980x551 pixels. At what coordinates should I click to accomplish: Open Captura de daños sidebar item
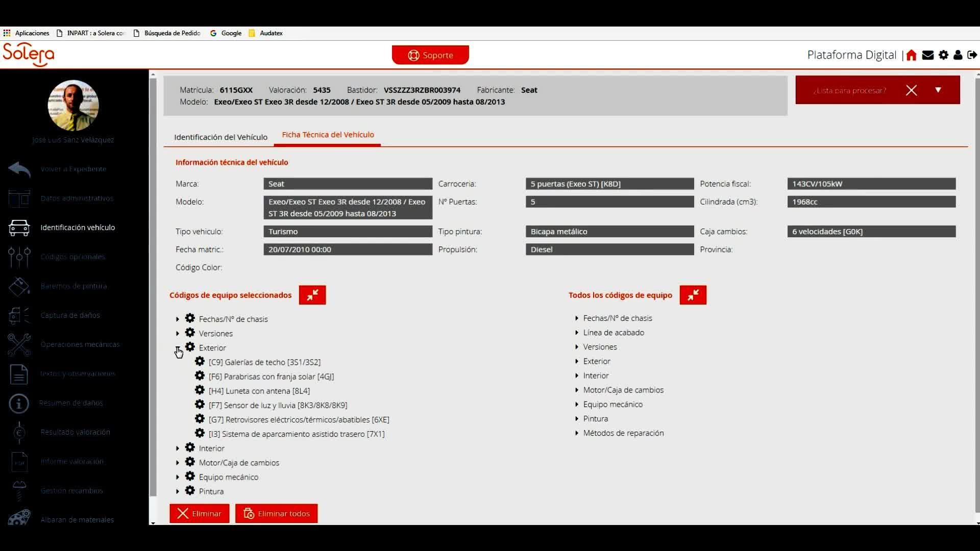[x=70, y=315]
